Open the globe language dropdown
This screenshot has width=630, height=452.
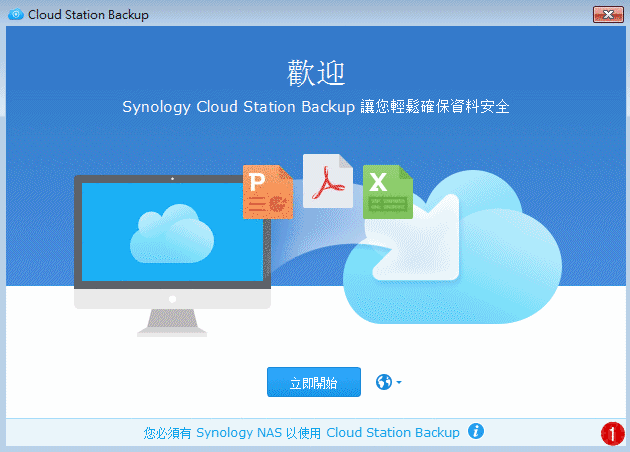point(389,382)
